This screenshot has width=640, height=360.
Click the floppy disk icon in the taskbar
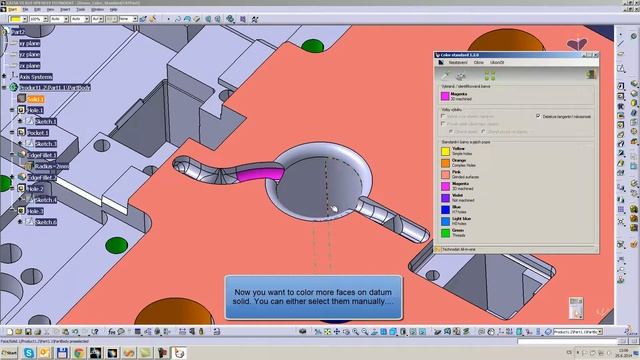pyautogui.click(x=62, y=353)
